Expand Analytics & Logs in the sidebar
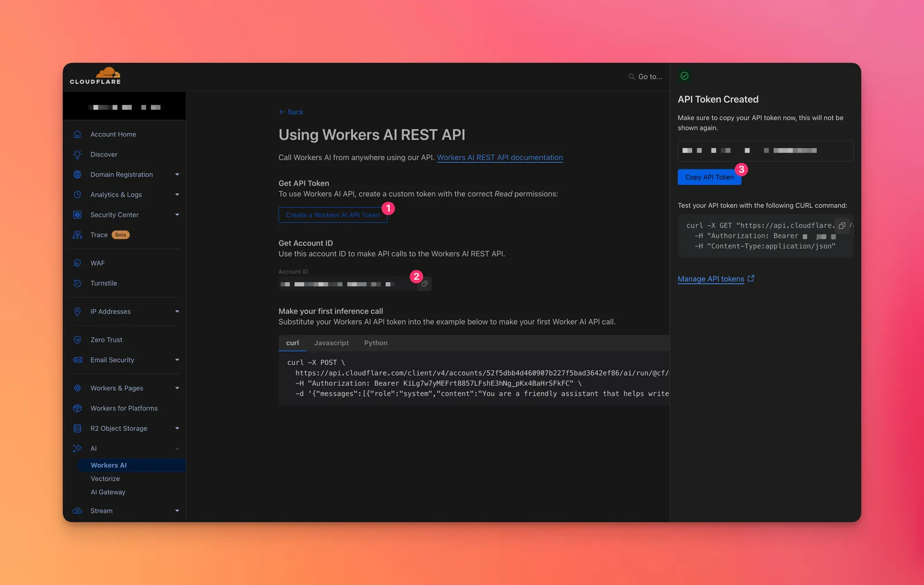 [x=177, y=195]
